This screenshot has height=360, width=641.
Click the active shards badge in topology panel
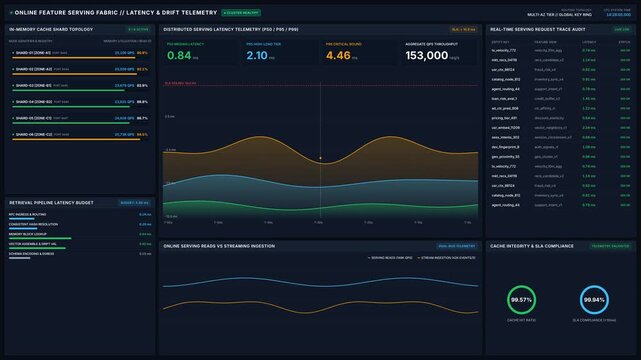(138, 29)
